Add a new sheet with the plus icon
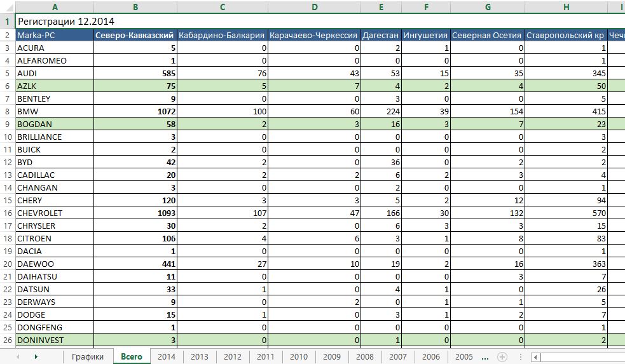625x364 pixels. (x=502, y=357)
